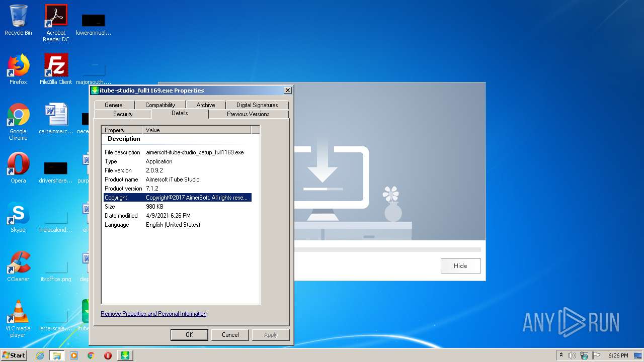Click the Value column header
This screenshot has width=644, height=362.
(197, 130)
